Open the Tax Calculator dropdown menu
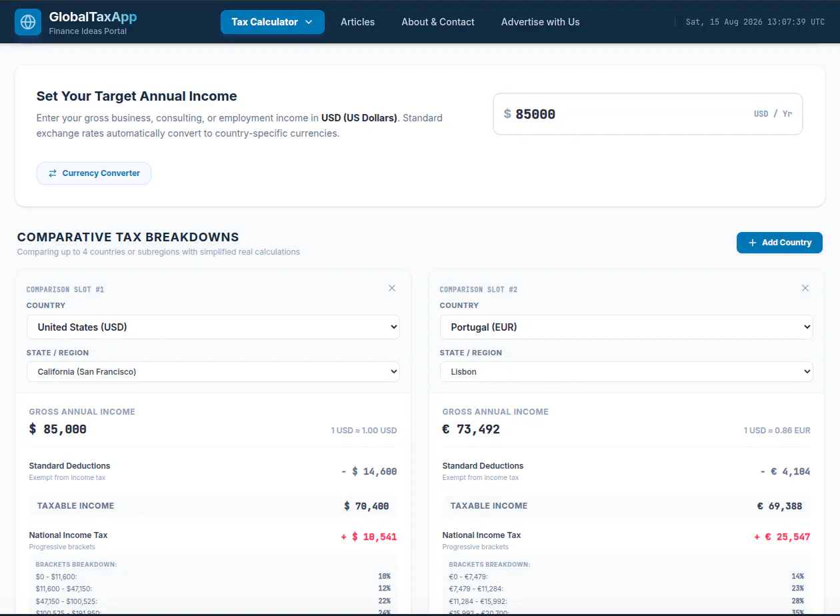Image resolution: width=840 pixels, height=616 pixels. (273, 22)
